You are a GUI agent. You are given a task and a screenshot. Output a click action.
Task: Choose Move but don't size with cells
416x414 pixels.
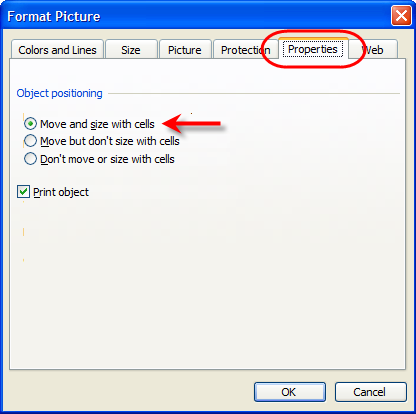[30, 141]
